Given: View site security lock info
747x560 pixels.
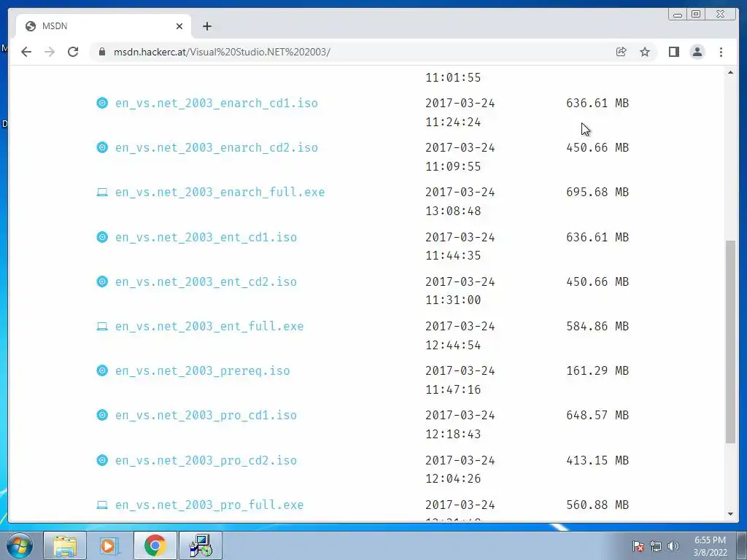Looking at the screenshot, I should 102,52.
